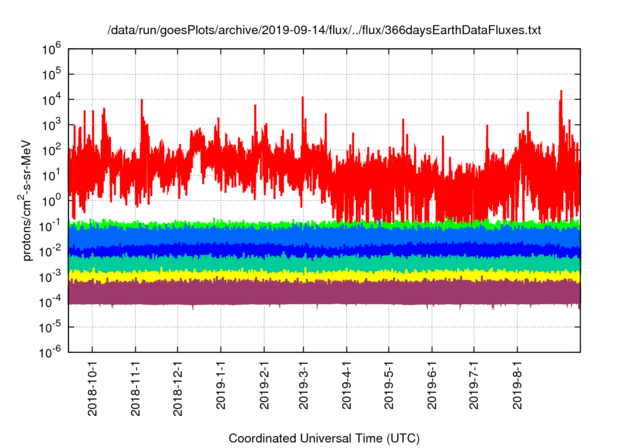Click the x-axis label 2019-4-1
This screenshot has height=448, width=640.
[x=347, y=385]
